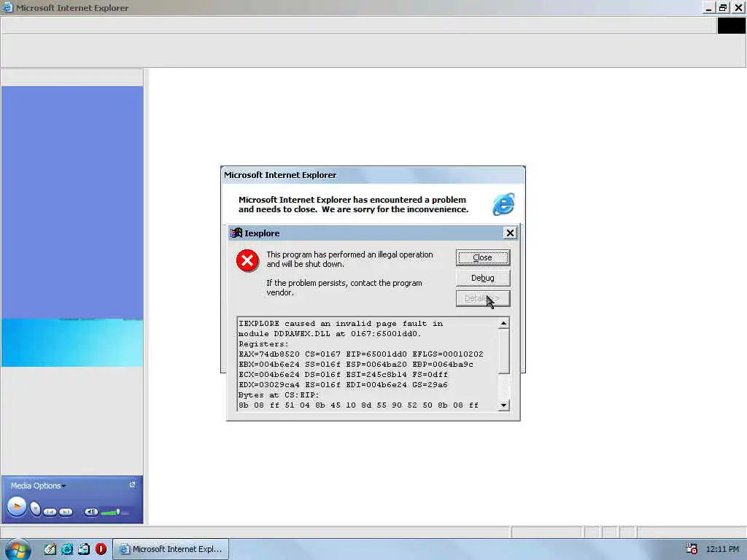
Task: Click the register line starting 'EDX=03029ca4'
Action: tap(343, 385)
